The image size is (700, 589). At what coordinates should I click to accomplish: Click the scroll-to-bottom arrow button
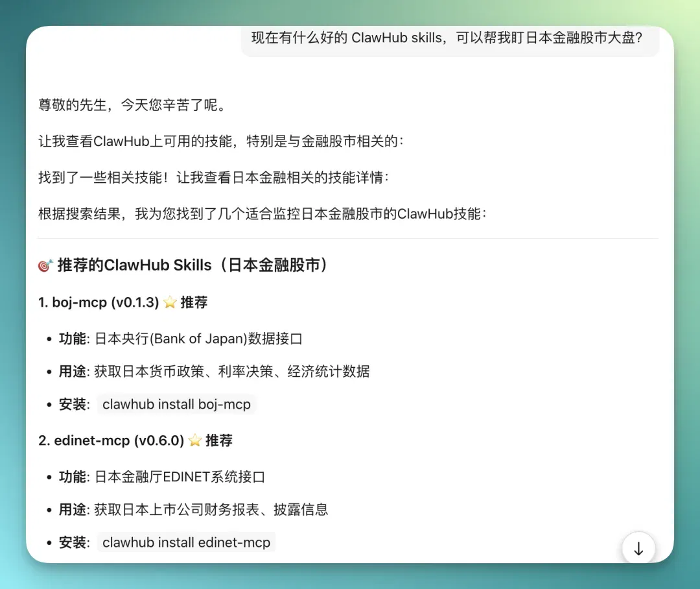[638, 548]
